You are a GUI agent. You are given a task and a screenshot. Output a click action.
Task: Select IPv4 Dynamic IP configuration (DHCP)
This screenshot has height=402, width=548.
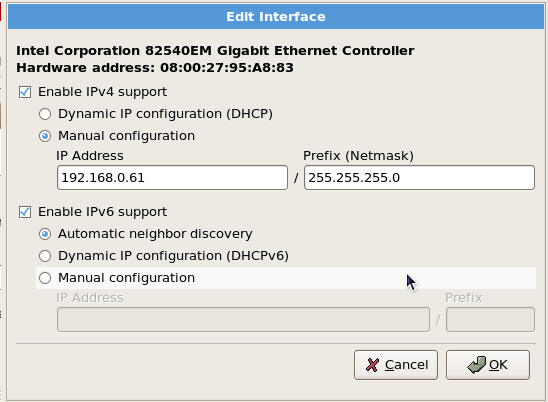(45, 114)
